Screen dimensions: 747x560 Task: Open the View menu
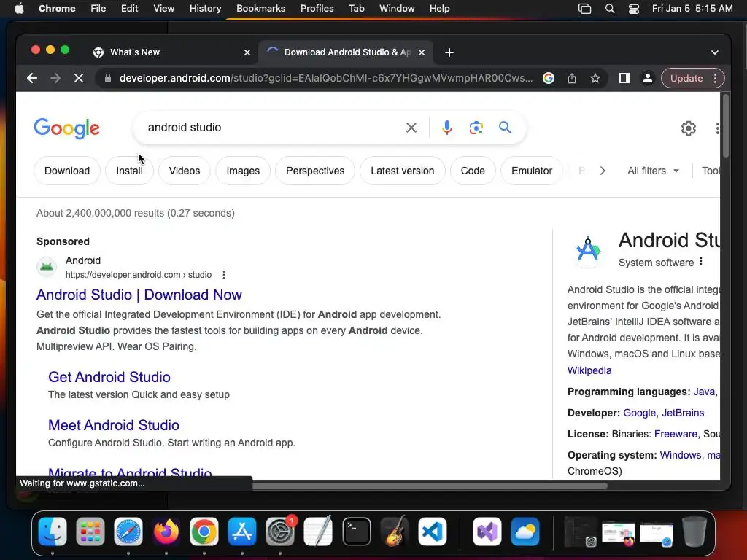[x=164, y=9]
